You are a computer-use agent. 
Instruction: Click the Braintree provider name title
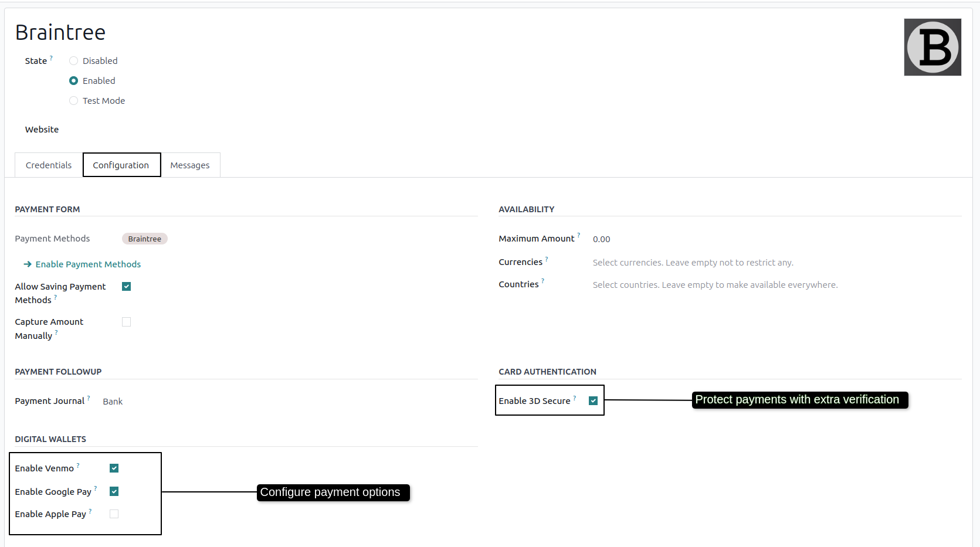click(x=60, y=32)
